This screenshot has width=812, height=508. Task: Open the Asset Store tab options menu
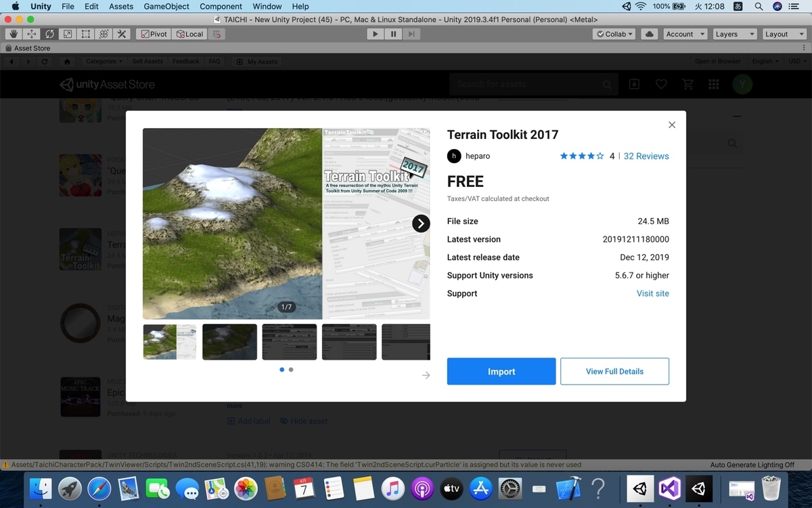pyautogui.click(x=805, y=48)
